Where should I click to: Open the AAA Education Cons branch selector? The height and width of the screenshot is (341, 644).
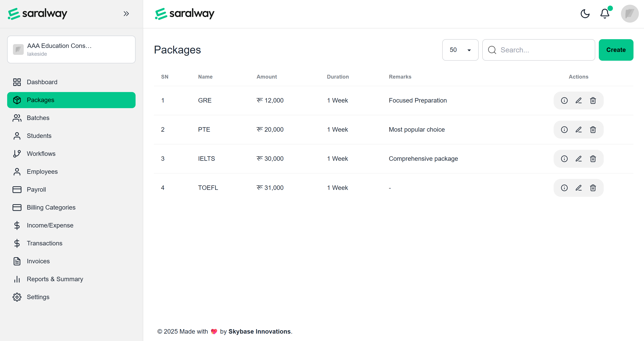[71, 49]
